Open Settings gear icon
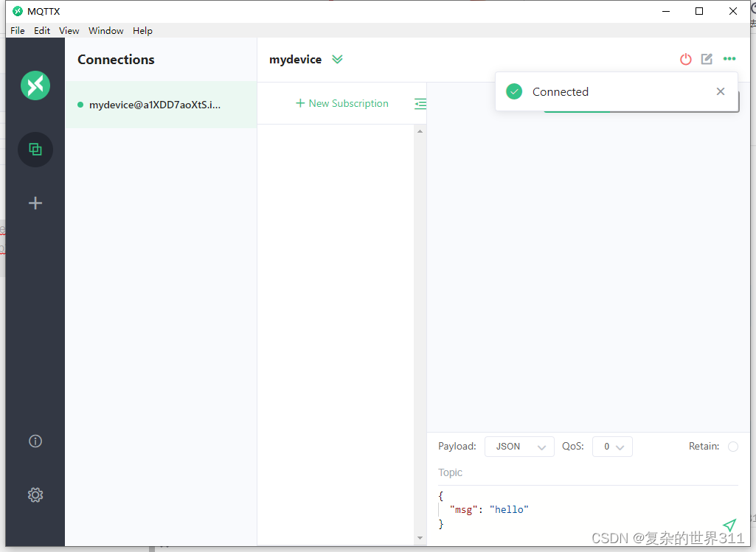The width and height of the screenshot is (756, 552). click(x=35, y=495)
